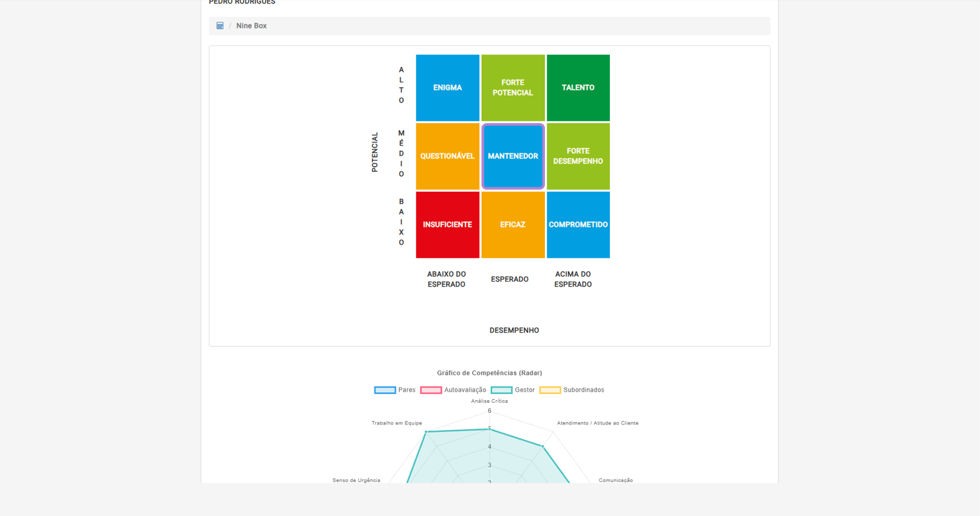Image resolution: width=980 pixels, height=516 pixels.
Task: Select the QUESTIONÁVEL box
Action: [447, 156]
